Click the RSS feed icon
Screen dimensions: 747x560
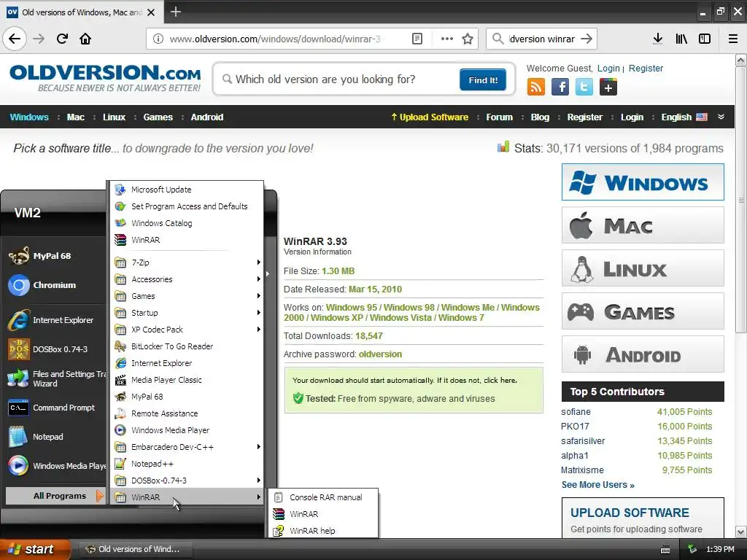[x=536, y=87]
